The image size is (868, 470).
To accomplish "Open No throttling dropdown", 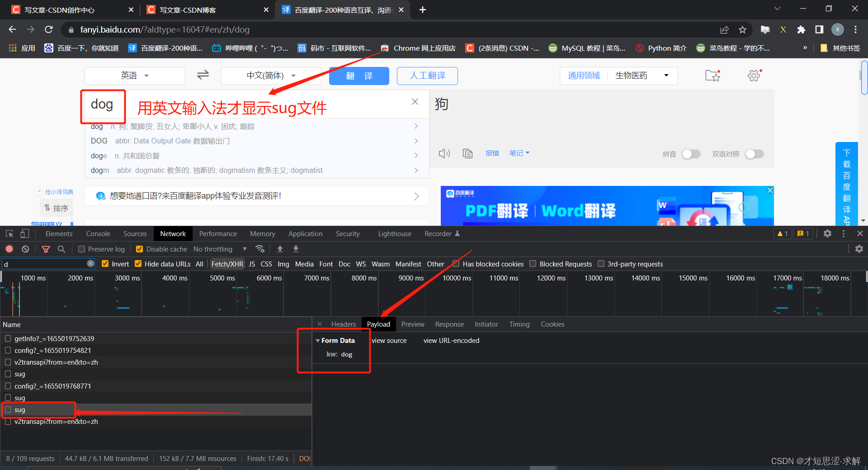I will pos(220,249).
